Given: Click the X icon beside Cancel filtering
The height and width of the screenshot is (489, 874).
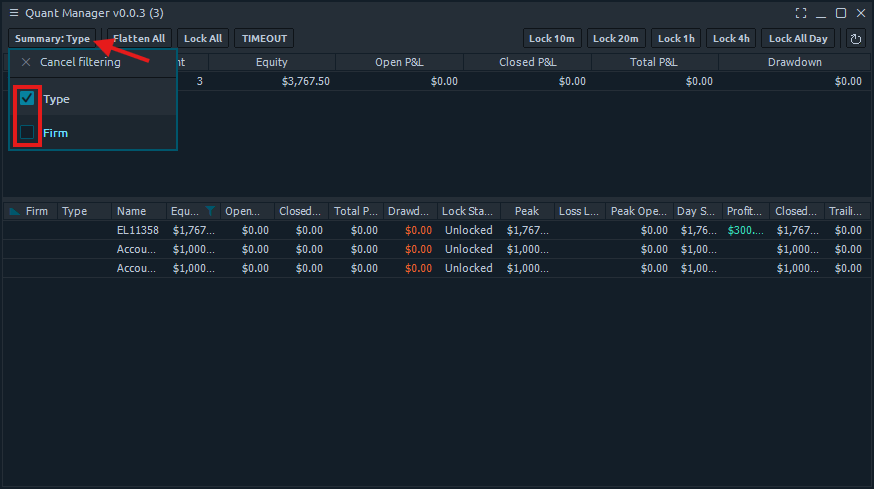Looking at the screenshot, I should pyautogui.click(x=26, y=62).
